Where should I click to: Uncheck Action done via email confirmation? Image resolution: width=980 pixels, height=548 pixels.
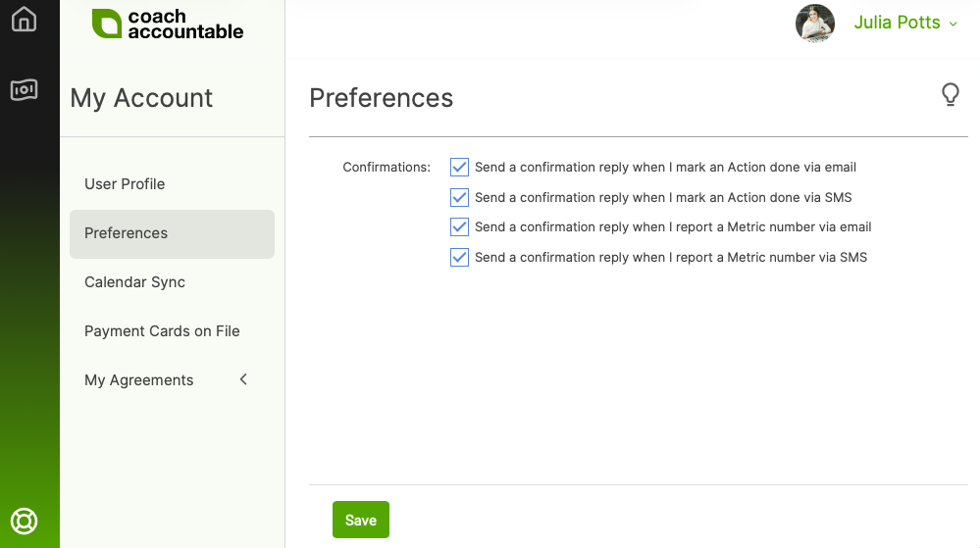(x=459, y=168)
